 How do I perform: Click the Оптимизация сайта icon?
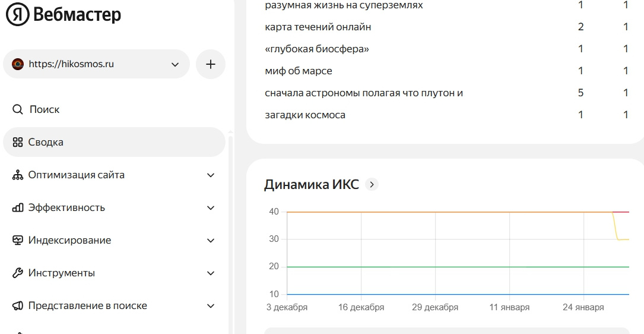click(18, 175)
